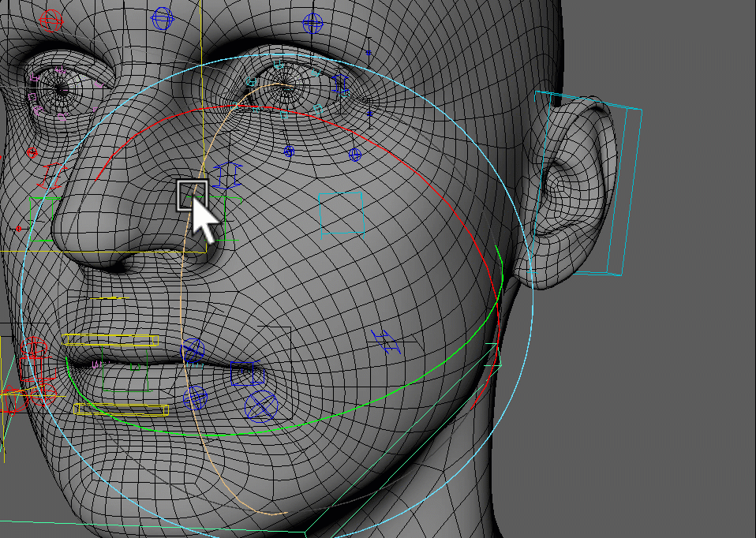Select the yellow rectangular upper lip control

(x=110, y=340)
